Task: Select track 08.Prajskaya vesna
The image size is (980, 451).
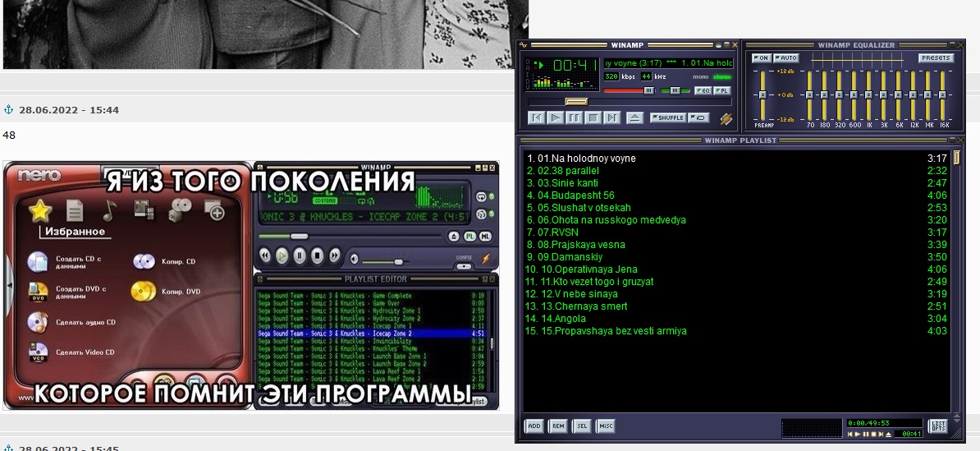Action: click(737, 245)
